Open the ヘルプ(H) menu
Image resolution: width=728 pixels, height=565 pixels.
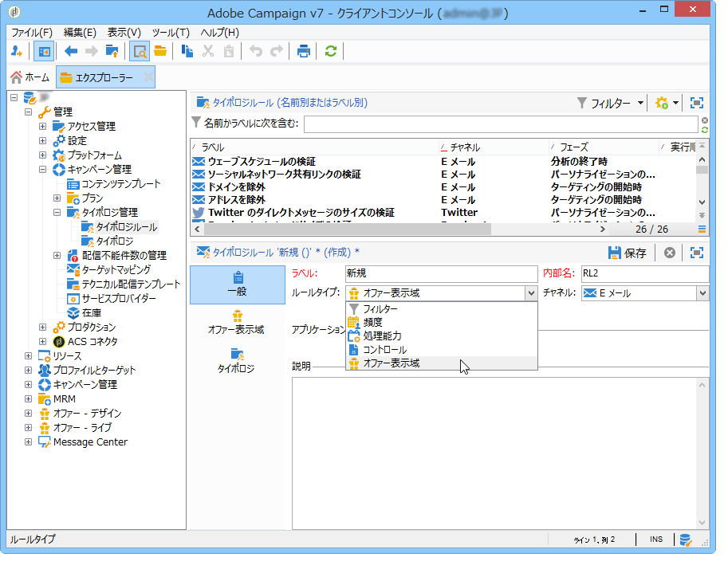point(219,33)
